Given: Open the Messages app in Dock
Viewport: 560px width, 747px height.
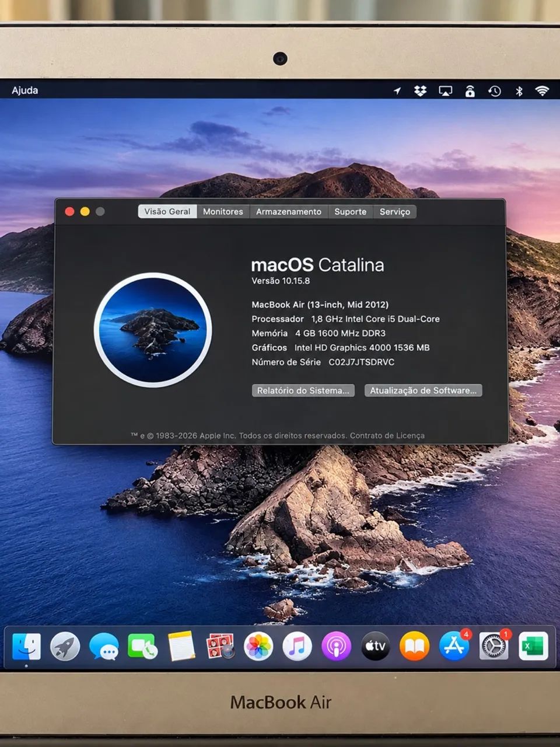Looking at the screenshot, I should (104, 647).
